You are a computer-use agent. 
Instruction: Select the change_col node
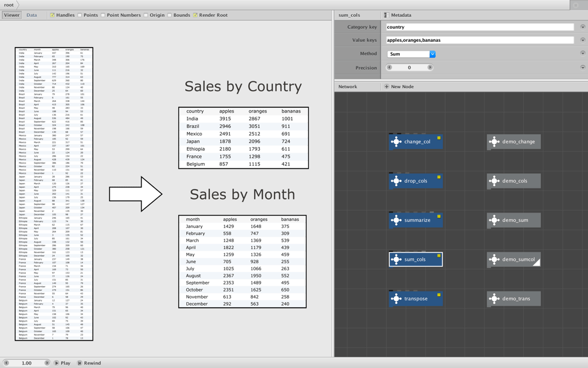(416, 142)
